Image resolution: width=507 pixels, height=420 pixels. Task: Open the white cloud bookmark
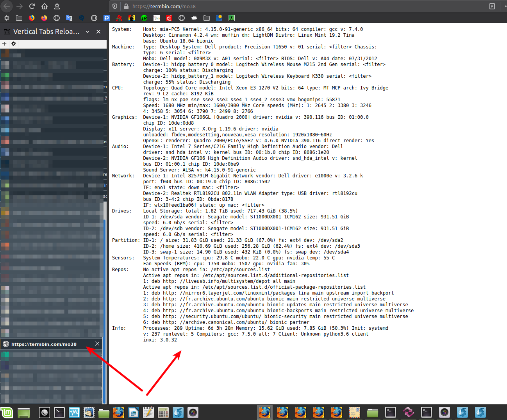click(194, 18)
